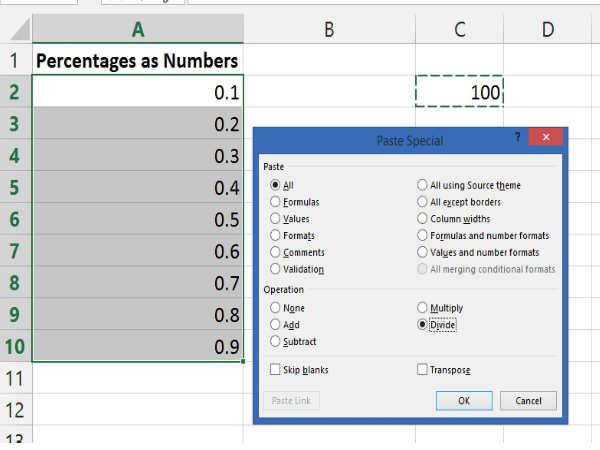This screenshot has width=600, height=450.
Task: Click row 11 header
Action: coord(15,378)
